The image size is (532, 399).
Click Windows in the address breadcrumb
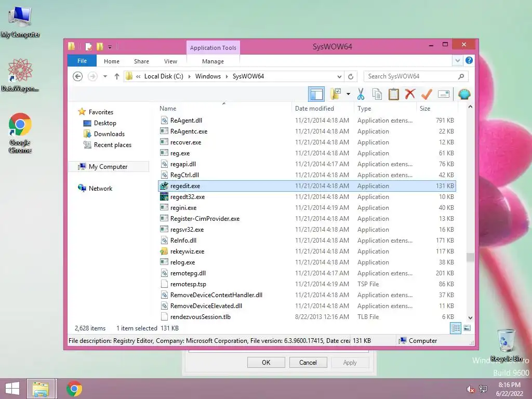[x=208, y=76]
